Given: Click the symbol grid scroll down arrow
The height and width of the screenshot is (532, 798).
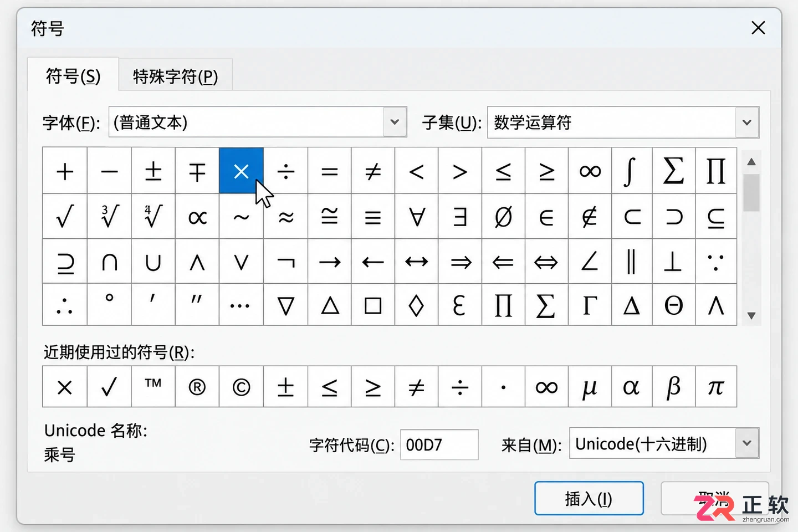Looking at the screenshot, I should (751, 316).
